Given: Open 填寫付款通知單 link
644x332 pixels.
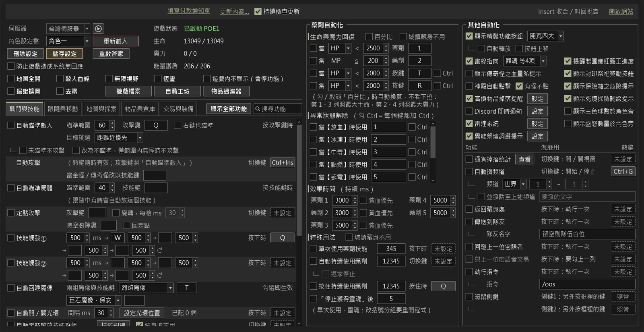Looking at the screenshot, I should pyautogui.click(x=189, y=11).
